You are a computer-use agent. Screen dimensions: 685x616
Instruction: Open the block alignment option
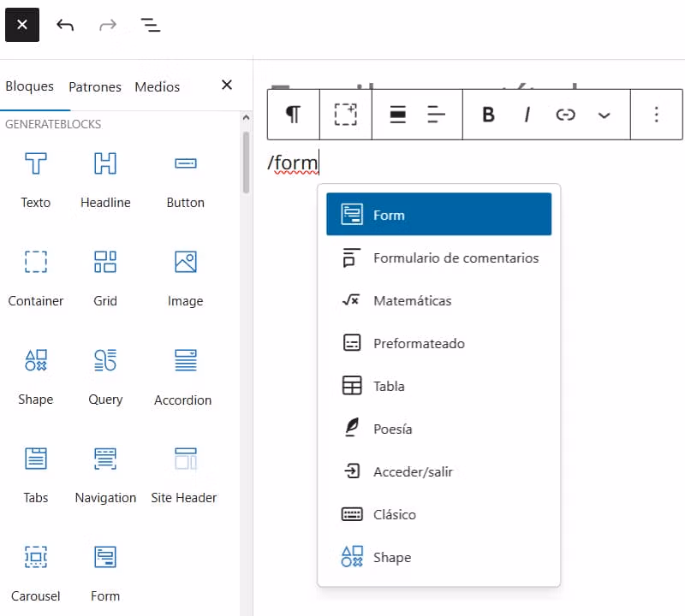[397, 115]
